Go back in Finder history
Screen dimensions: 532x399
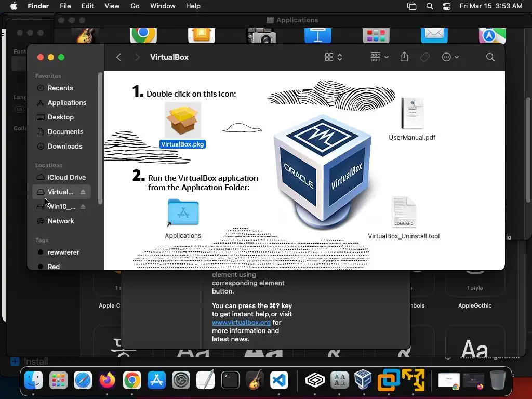(118, 57)
